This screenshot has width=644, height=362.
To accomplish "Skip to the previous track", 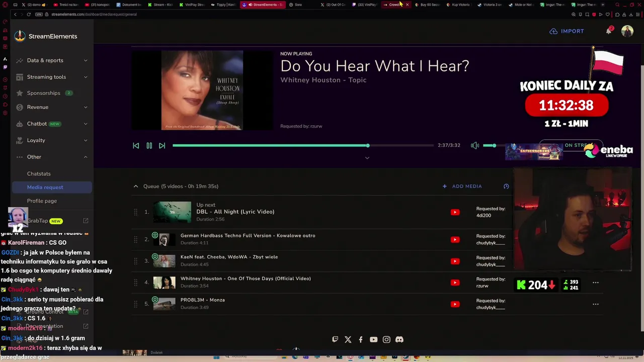I will 136,145.
